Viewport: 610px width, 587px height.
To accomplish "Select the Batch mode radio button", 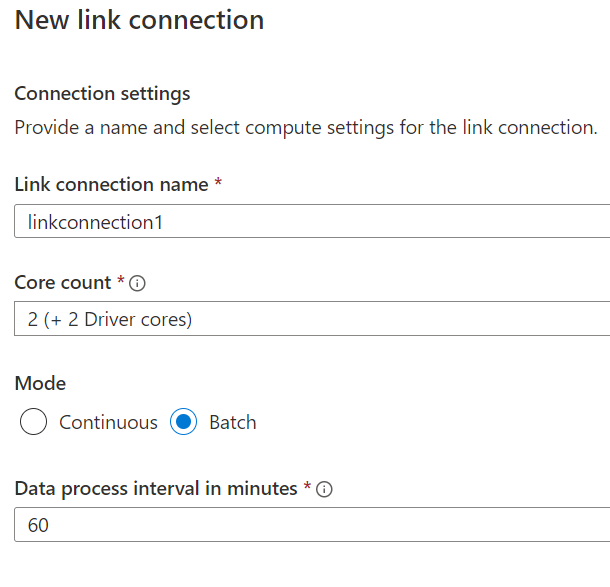I will 183,422.
